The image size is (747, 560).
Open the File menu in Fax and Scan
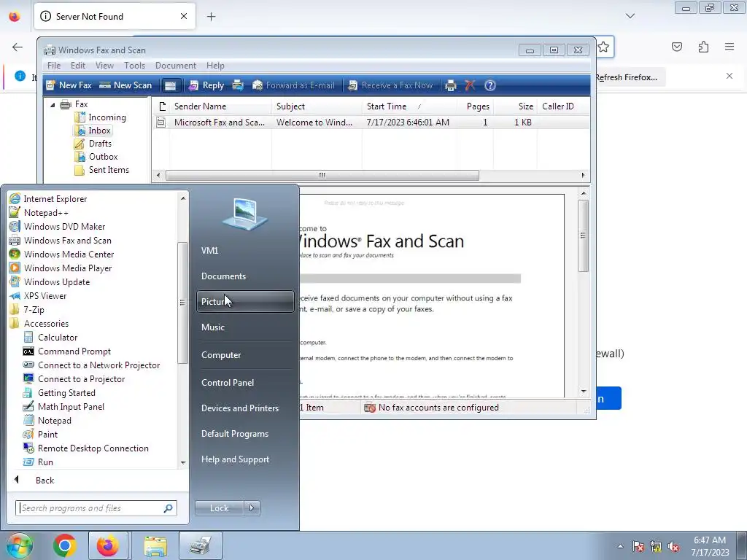[x=54, y=65]
